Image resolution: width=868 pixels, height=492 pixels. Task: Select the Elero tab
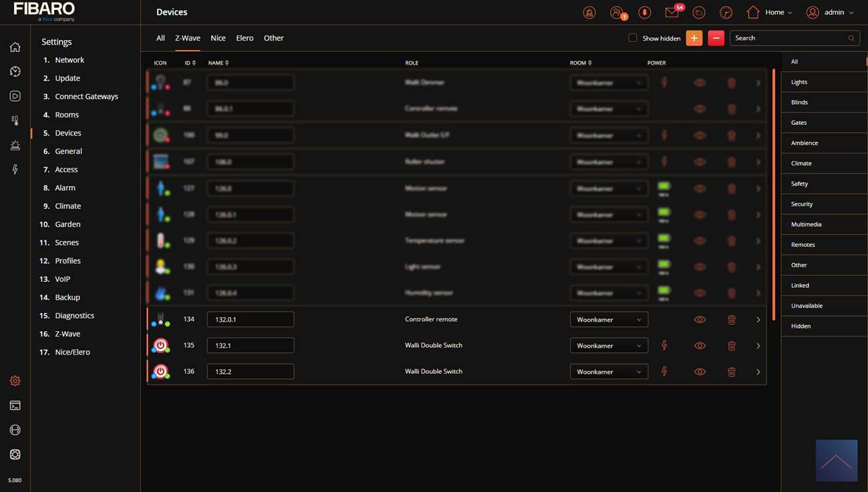pos(244,38)
